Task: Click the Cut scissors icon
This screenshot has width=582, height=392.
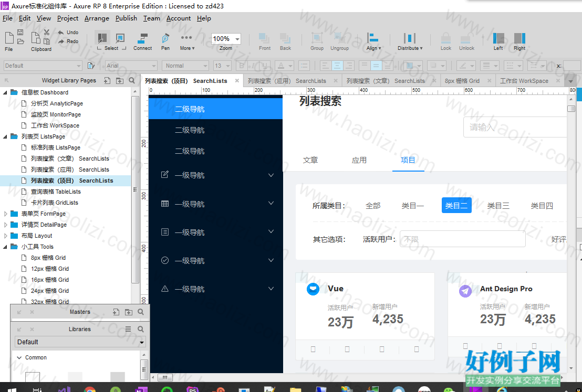Action: [x=47, y=33]
